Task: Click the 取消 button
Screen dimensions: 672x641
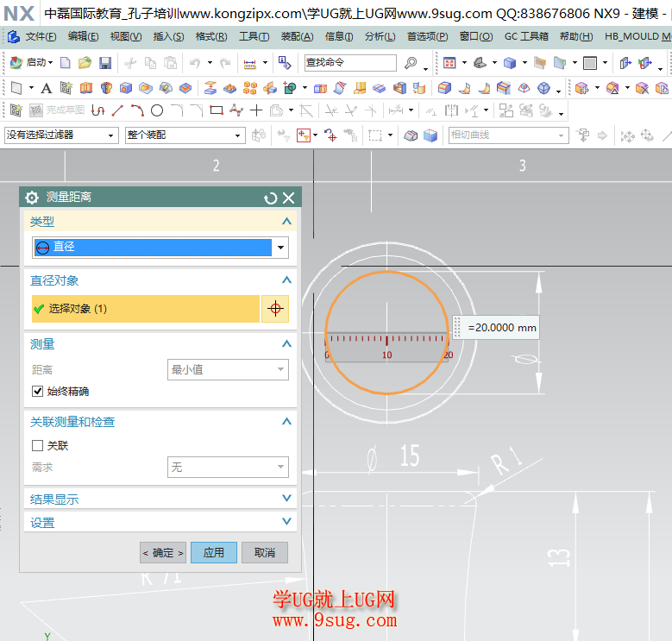Action: pos(265,553)
